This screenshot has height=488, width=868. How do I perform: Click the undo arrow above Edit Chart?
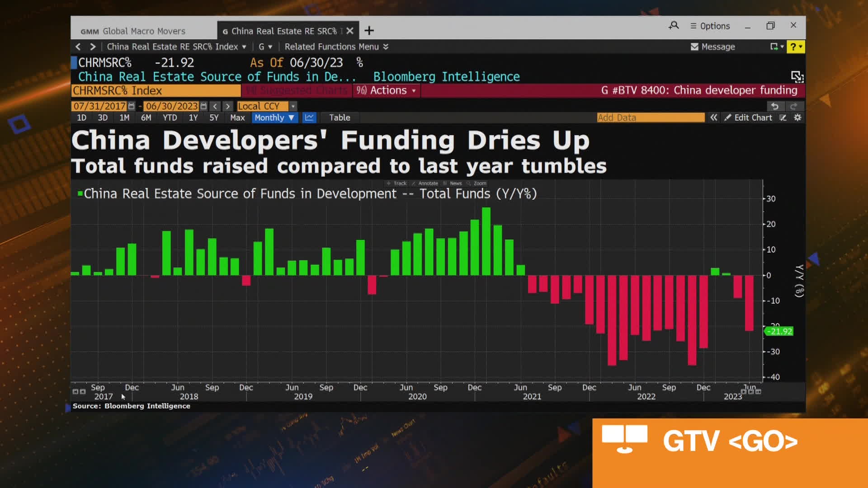pos(776,106)
